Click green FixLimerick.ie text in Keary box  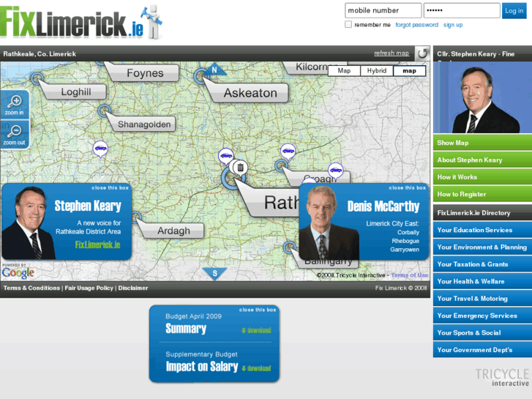point(98,245)
